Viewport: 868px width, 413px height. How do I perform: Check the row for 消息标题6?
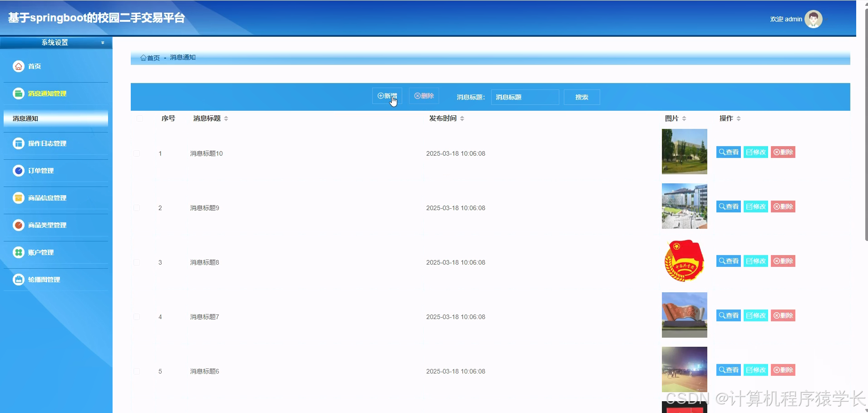tap(137, 371)
